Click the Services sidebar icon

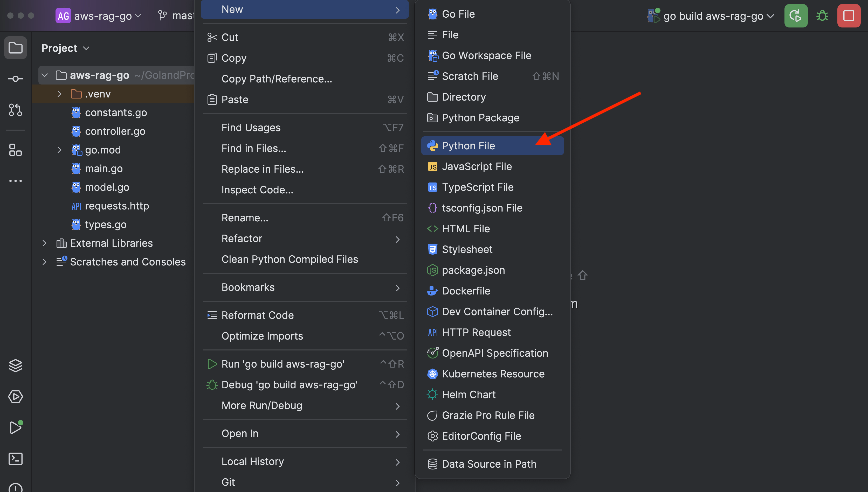point(16,396)
